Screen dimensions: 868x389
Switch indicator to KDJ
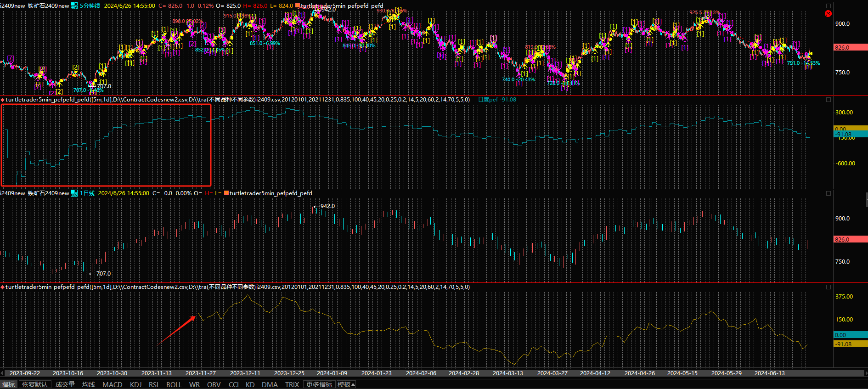coord(136,384)
